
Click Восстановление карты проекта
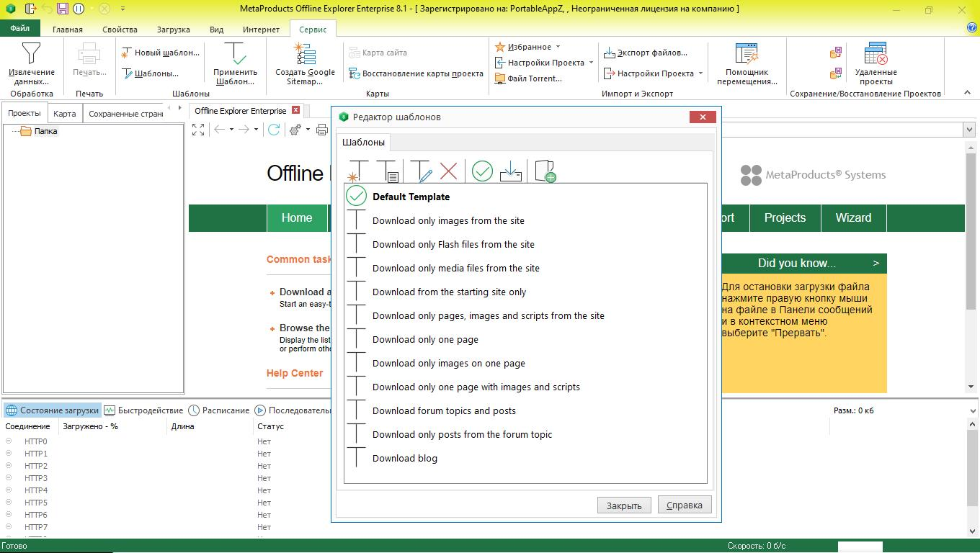tap(416, 73)
